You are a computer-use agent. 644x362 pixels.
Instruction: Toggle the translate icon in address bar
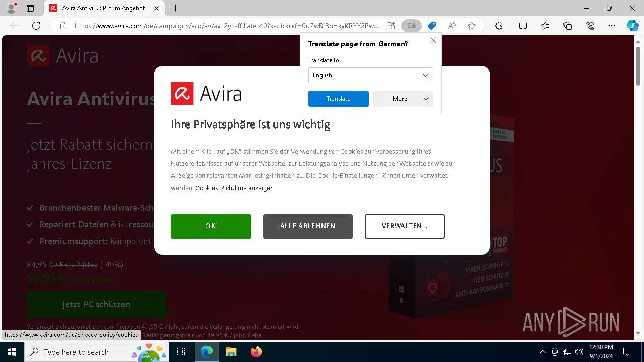412,26
